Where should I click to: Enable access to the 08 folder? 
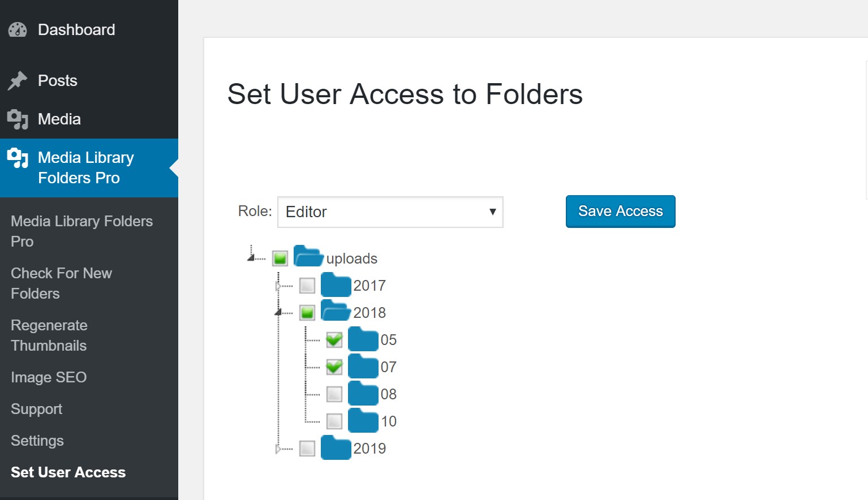334,394
